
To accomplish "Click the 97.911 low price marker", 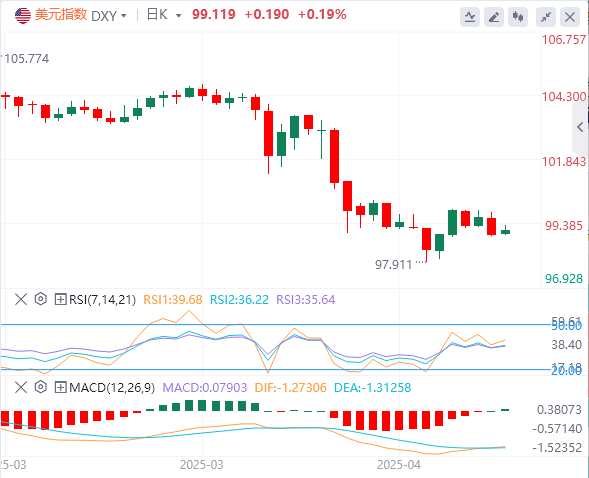I will click(x=393, y=265).
